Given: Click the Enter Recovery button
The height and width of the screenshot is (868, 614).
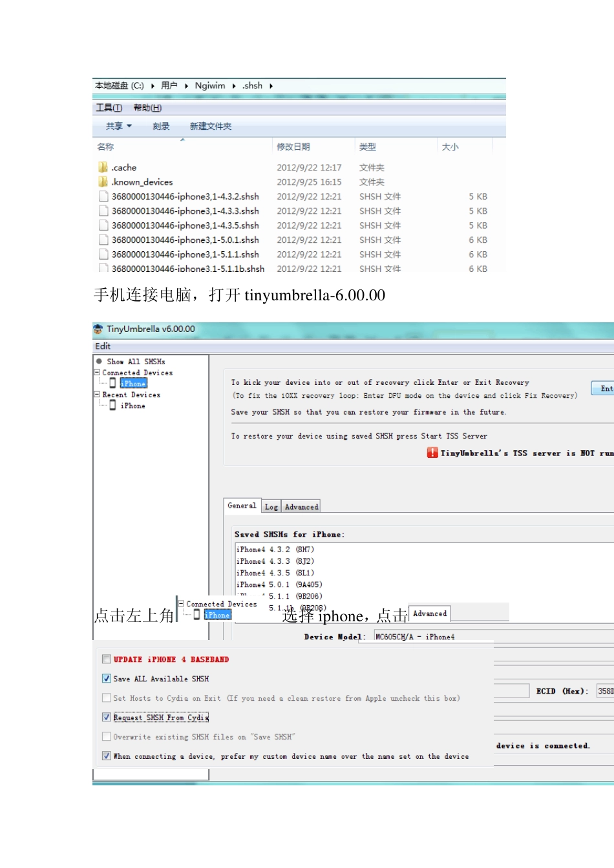Looking at the screenshot, I should pyautogui.click(x=603, y=388).
